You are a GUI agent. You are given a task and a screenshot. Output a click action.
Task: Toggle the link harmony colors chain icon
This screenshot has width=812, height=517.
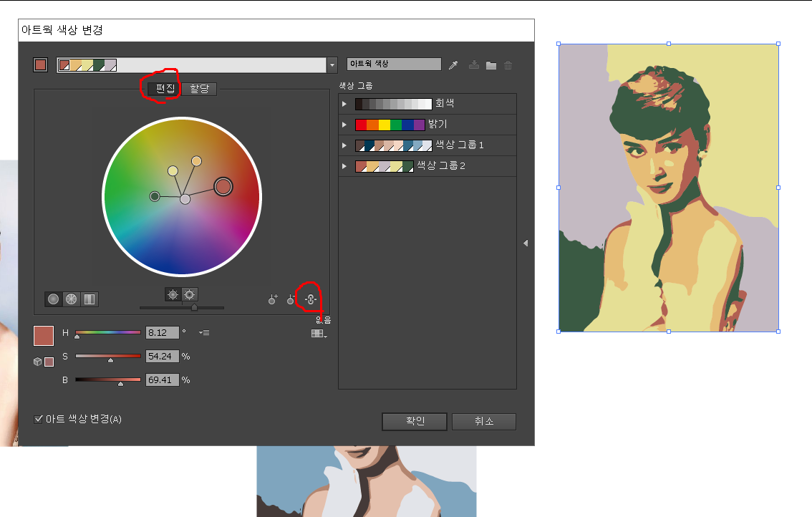(x=311, y=299)
